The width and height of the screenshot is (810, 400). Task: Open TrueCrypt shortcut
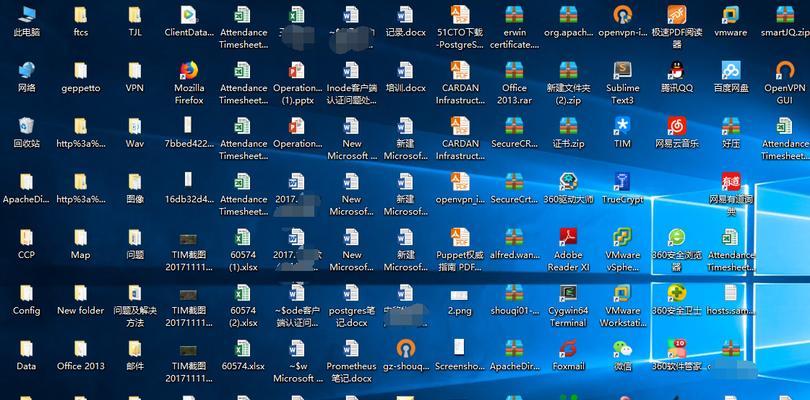tap(622, 189)
